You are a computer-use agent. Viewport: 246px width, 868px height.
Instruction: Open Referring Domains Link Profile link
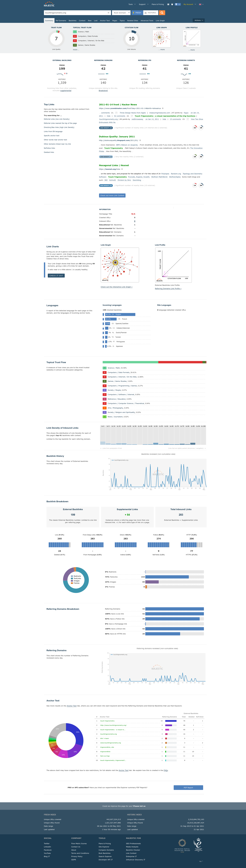click(x=168, y=288)
